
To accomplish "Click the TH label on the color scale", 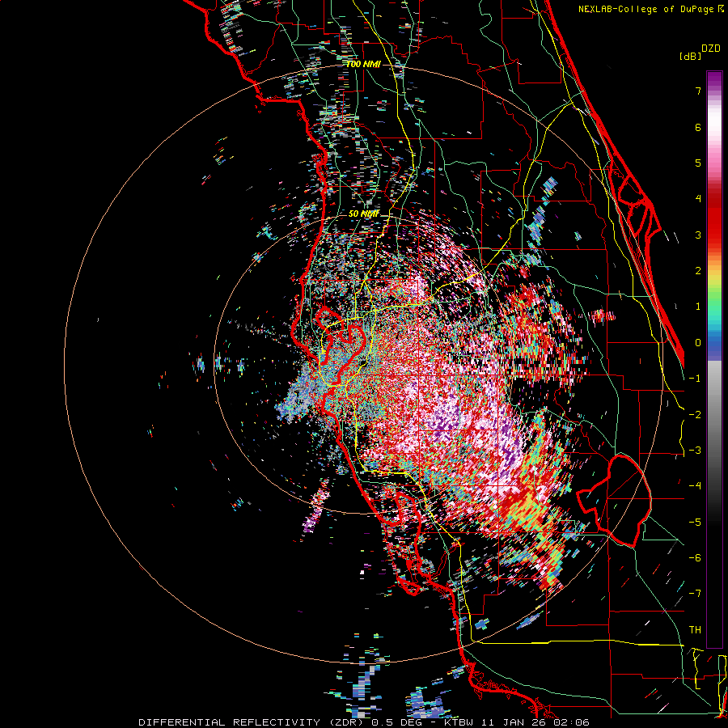I will coord(695,629).
